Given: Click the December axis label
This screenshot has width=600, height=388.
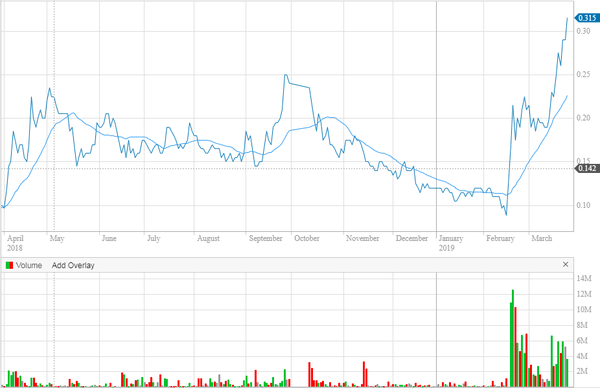Looking at the screenshot, I should (412, 238).
